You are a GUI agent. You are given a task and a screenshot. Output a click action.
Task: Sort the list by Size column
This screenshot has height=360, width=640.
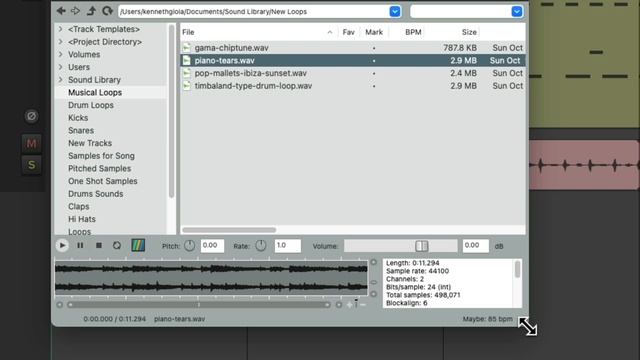click(469, 32)
